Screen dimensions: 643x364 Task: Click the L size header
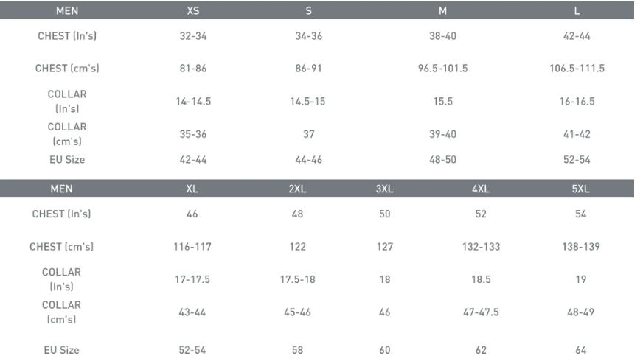pos(577,10)
